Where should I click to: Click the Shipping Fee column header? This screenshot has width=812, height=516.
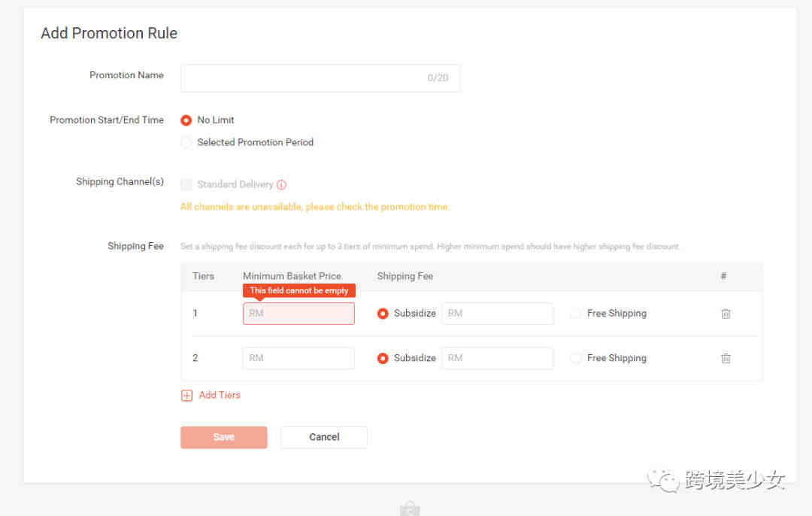(x=405, y=276)
